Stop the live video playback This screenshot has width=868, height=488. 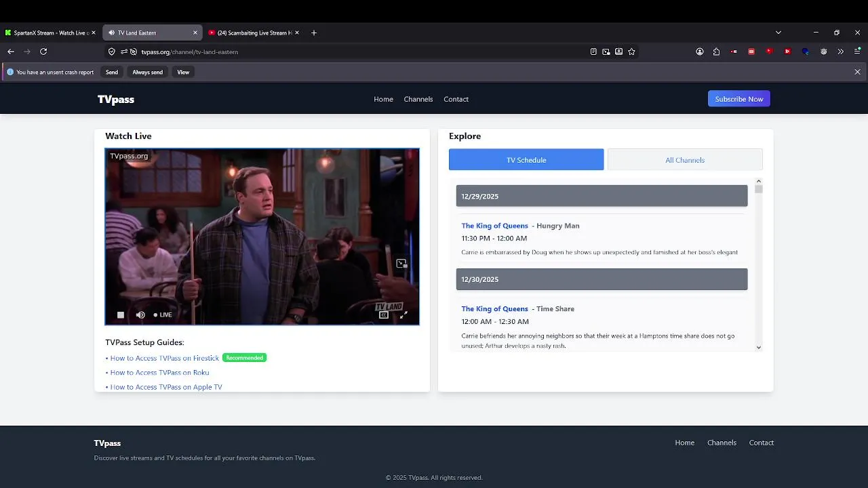click(x=121, y=315)
